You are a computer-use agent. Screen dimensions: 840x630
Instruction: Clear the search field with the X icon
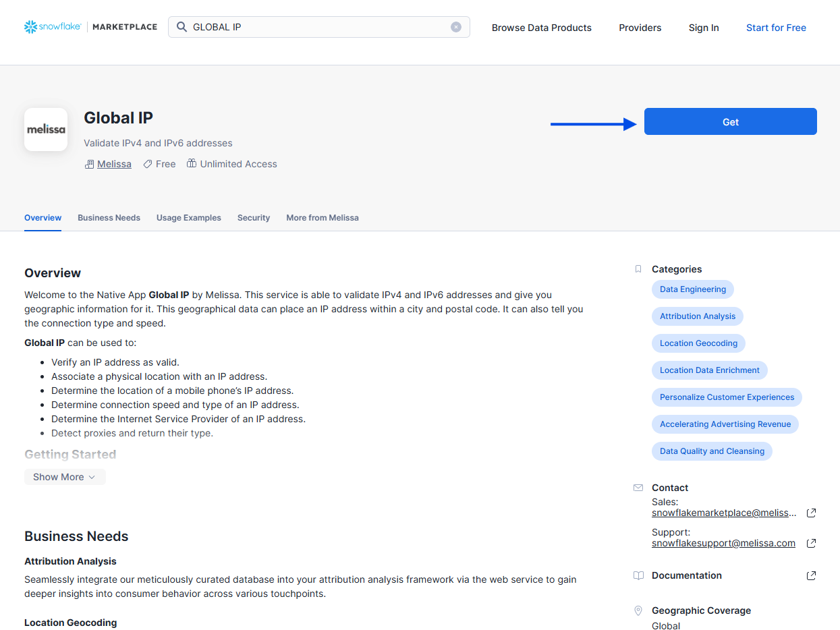pyautogui.click(x=456, y=27)
